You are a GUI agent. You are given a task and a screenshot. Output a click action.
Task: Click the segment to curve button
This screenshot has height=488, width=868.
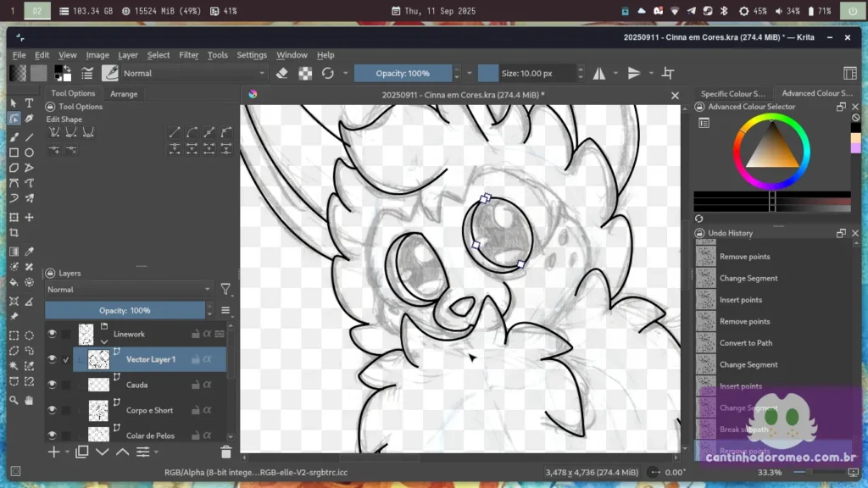(x=192, y=132)
